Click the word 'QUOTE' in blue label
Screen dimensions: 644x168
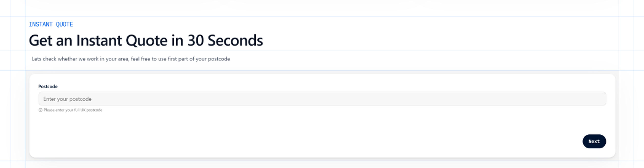point(64,24)
